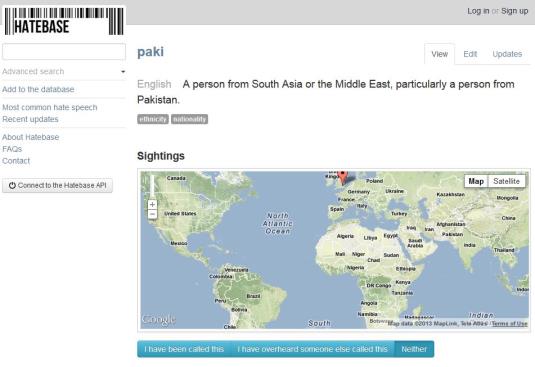535x367 pixels.
Task: Choose 'I have been called this'
Action: point(184,349)
